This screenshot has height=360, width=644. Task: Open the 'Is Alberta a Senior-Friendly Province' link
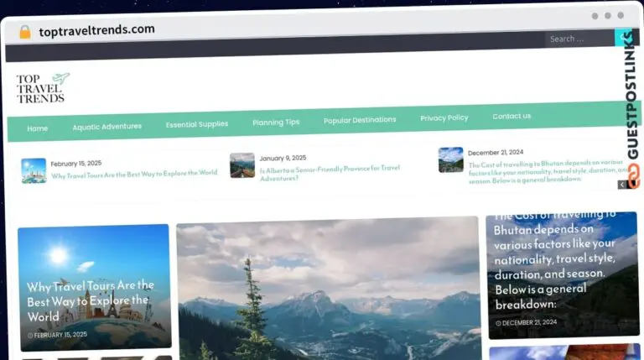tap(330, 173)
